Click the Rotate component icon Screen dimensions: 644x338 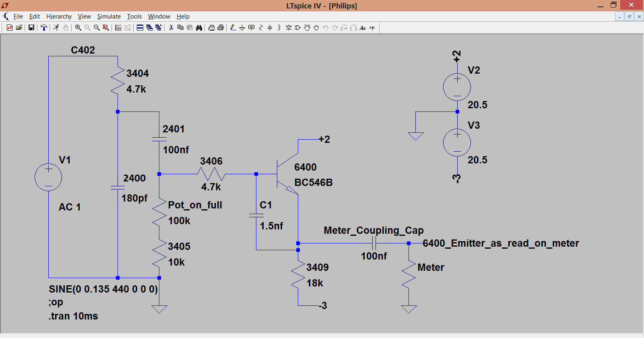(x=344, y=28)
